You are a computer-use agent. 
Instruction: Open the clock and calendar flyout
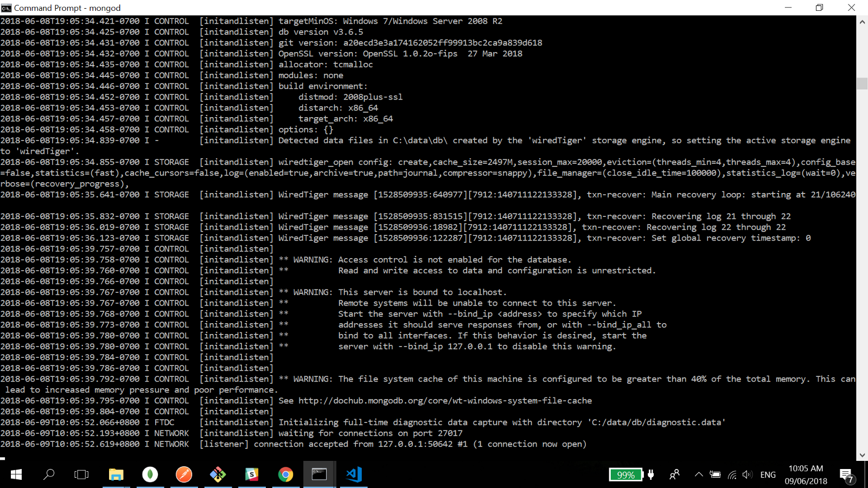806,474
